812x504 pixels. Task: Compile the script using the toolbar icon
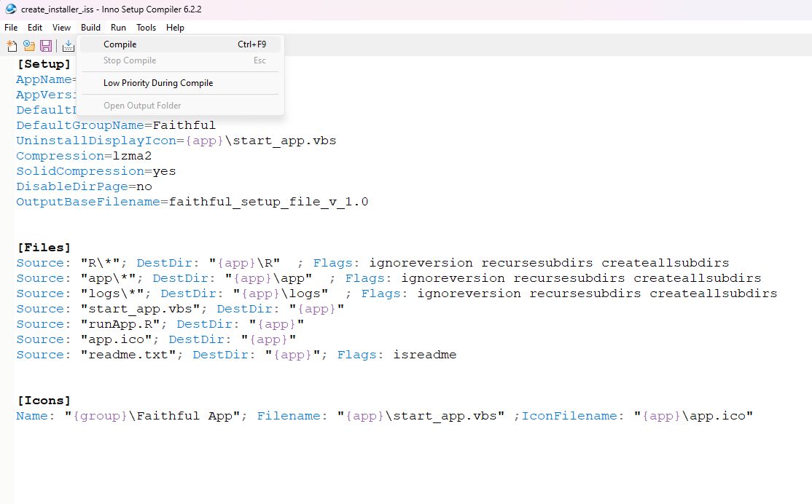[68, 45]
